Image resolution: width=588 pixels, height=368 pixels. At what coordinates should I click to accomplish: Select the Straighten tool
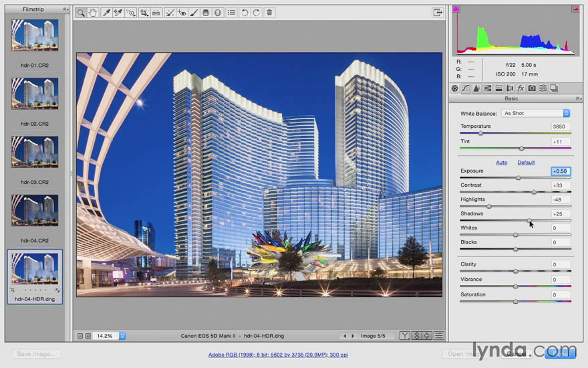(156, 13)
